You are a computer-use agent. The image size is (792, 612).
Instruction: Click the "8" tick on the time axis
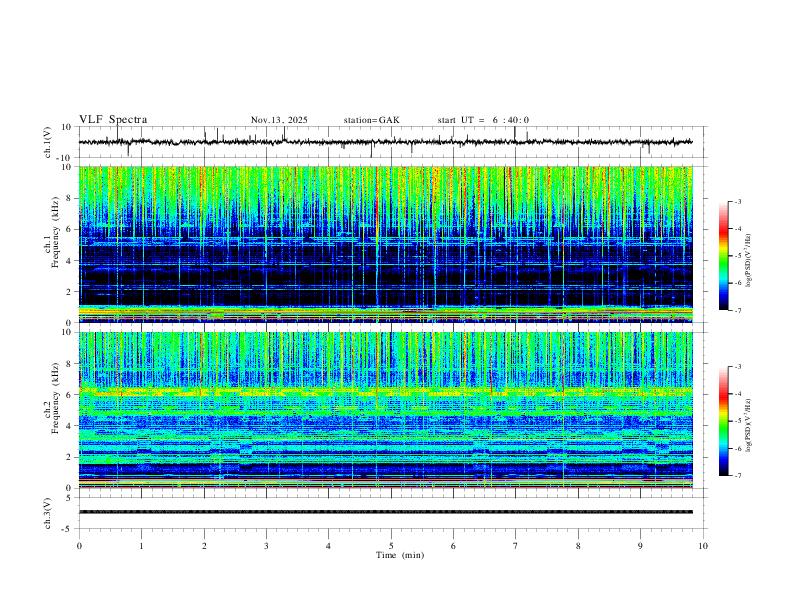click(x=578, y=546)
